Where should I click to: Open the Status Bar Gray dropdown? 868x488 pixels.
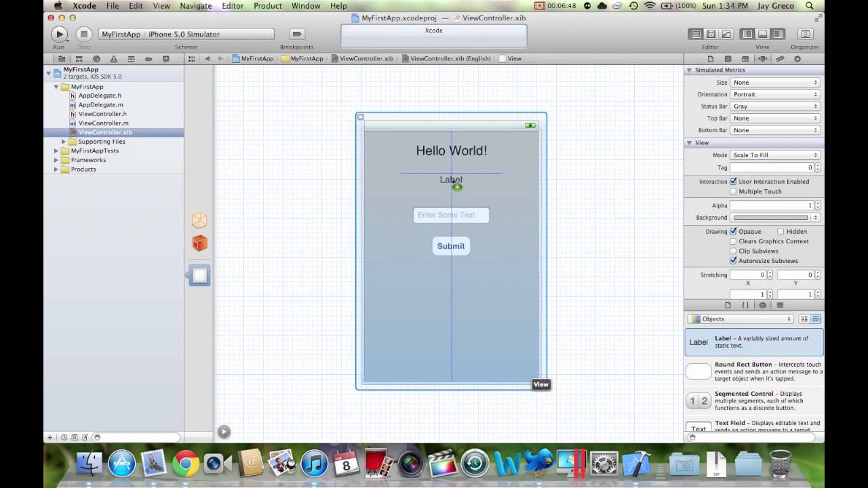click(x=775, y=106)
